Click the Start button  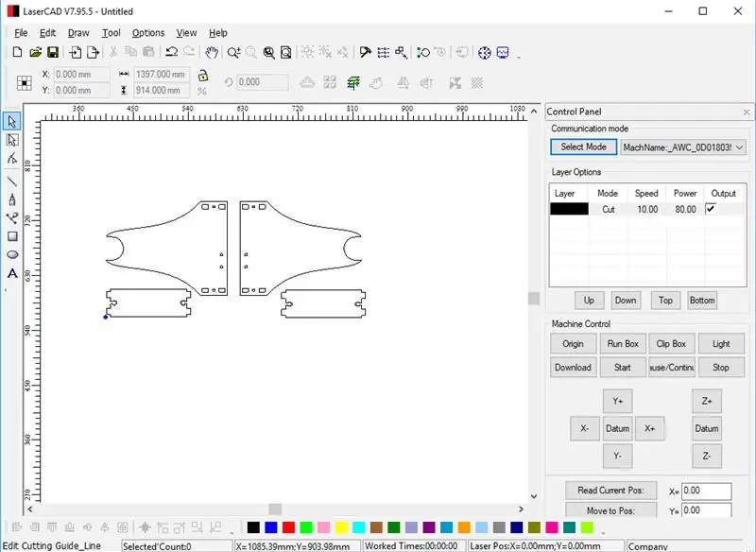(623, 368)
